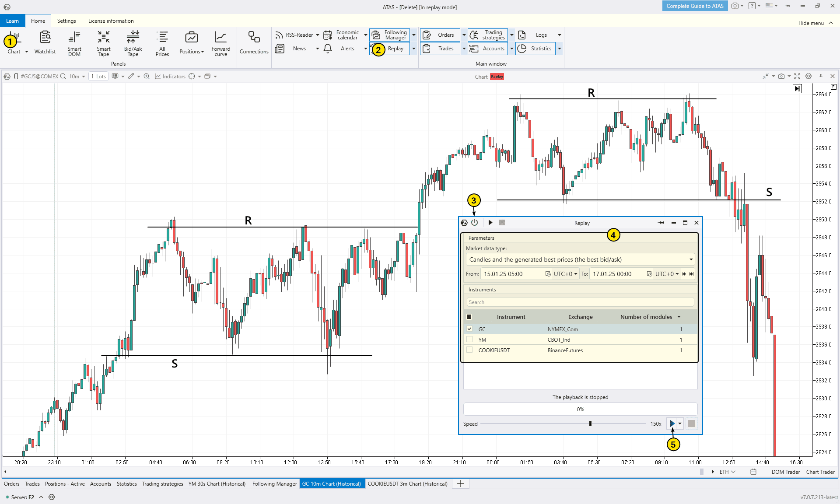Screen dimensions: 840x504
Task: Click the Replay power connect icon
Action: pyautogui.click(x=475, y=223)
